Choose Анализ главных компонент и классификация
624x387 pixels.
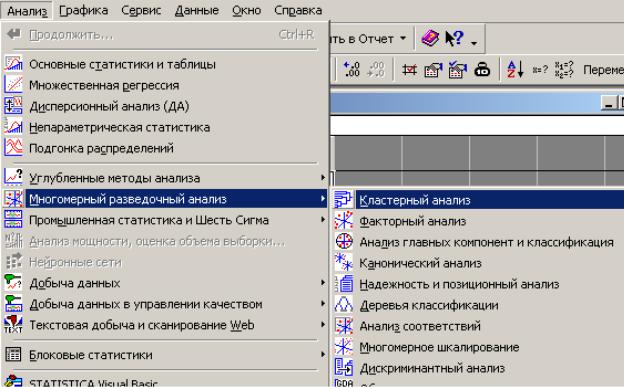[x=478, y=242]
